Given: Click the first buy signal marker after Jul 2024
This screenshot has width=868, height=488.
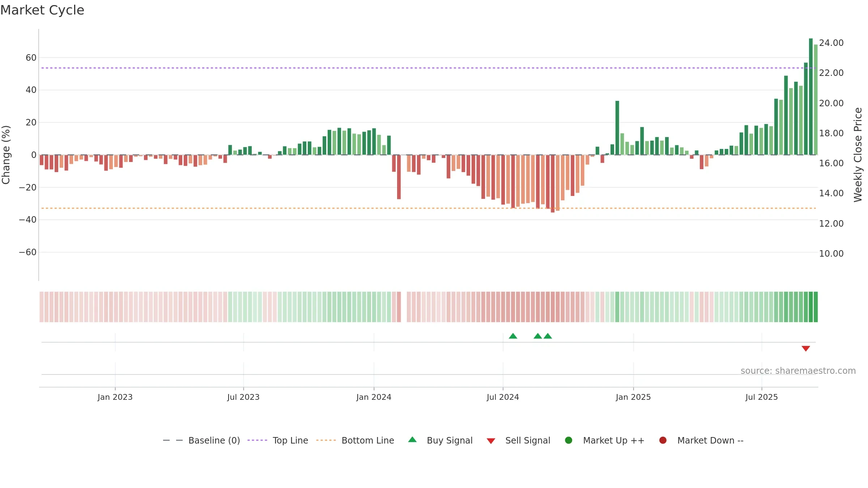Looking at the screenshot, I should coord(513,336).
